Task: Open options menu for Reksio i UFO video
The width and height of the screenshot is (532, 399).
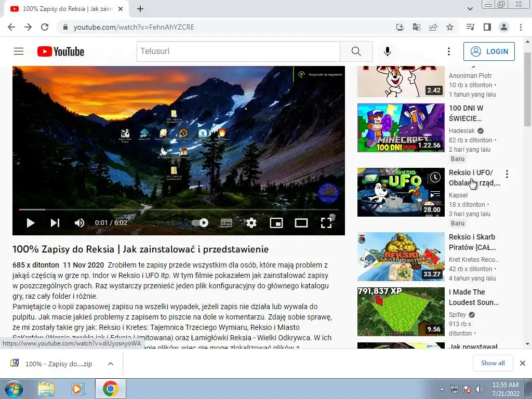Action: 507,174
